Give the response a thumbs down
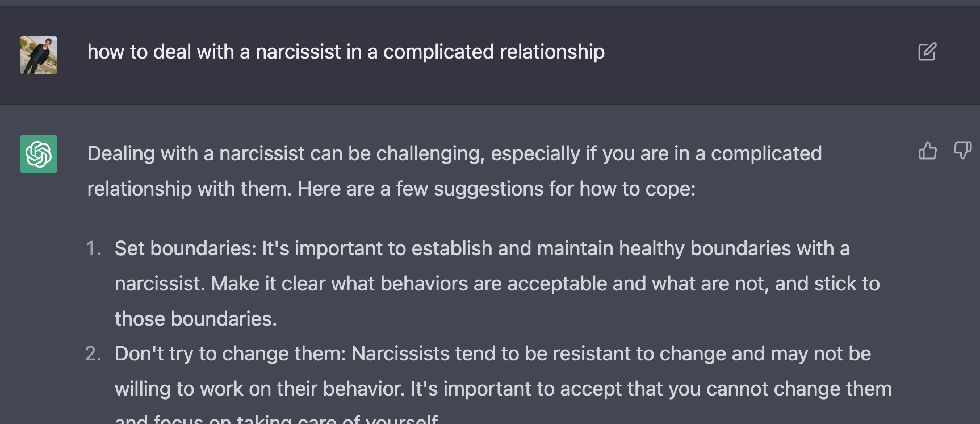Image resolution: width=980 pixels, height=424 pixels. (x=962, y=151)
